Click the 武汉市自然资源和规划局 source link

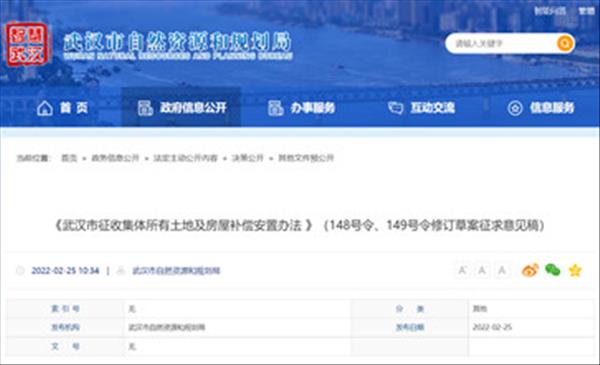pyautogui.click(x=176, y=271)
